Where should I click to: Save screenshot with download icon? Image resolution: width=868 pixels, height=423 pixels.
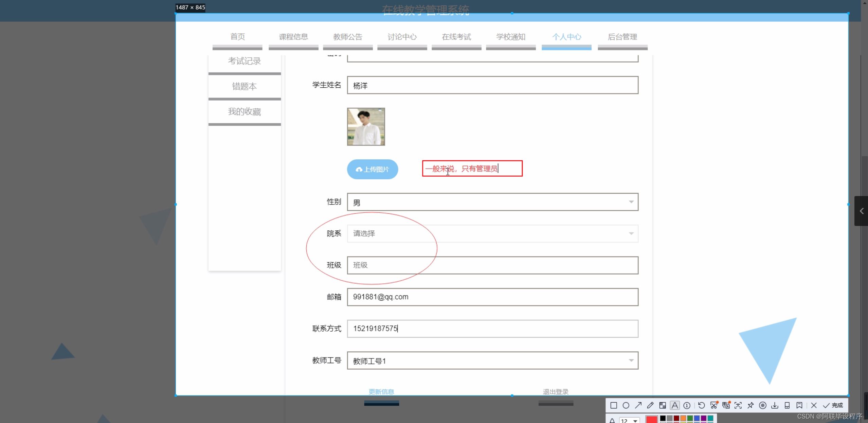coord(775,405)
